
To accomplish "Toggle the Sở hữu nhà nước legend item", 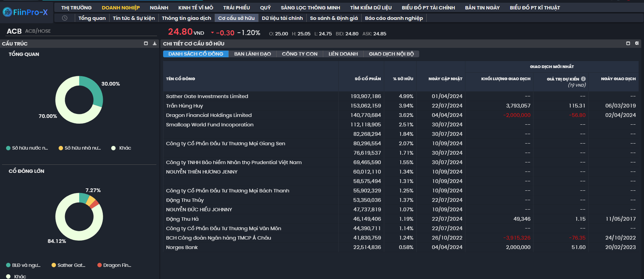I will (x=80, y=148).
